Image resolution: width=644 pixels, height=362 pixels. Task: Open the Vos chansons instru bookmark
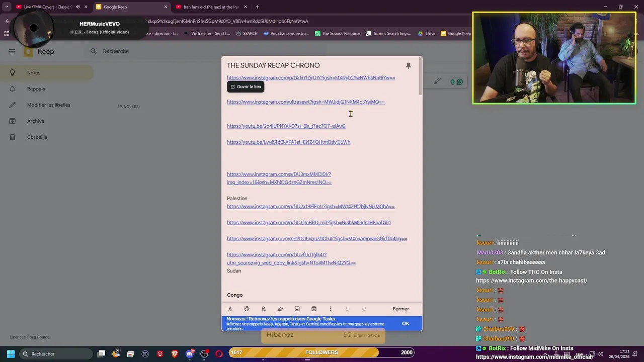286,34
